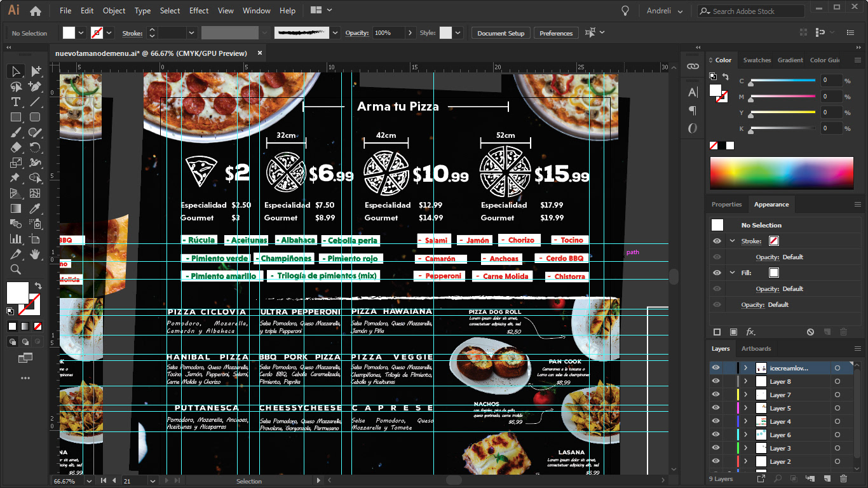Screen dimensions: 868x488
Task: Add new effect fx button
Action: point(750,332)
